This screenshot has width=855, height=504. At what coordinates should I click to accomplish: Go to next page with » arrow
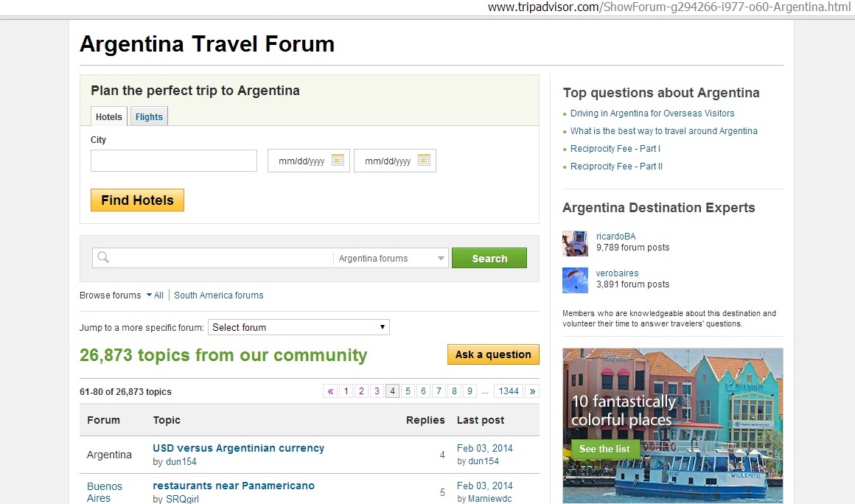click(532, 391)
